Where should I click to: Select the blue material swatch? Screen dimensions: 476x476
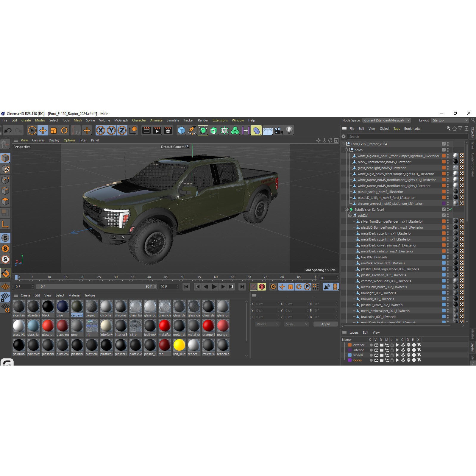[63, 308]
